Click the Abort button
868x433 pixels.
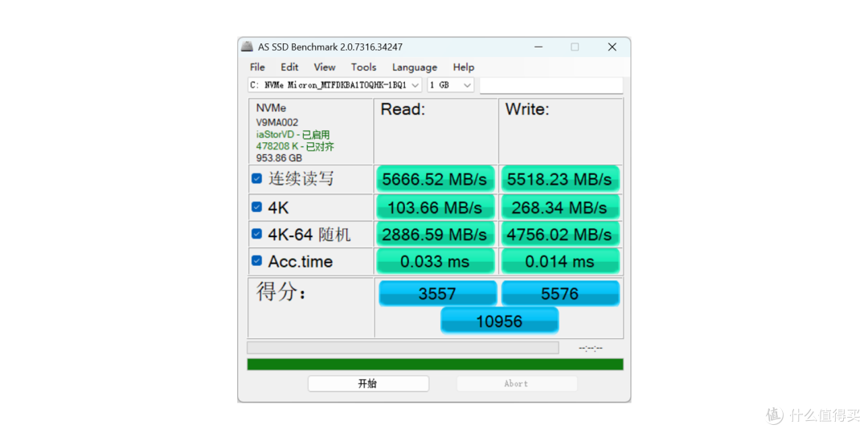(x=517, y=383)
